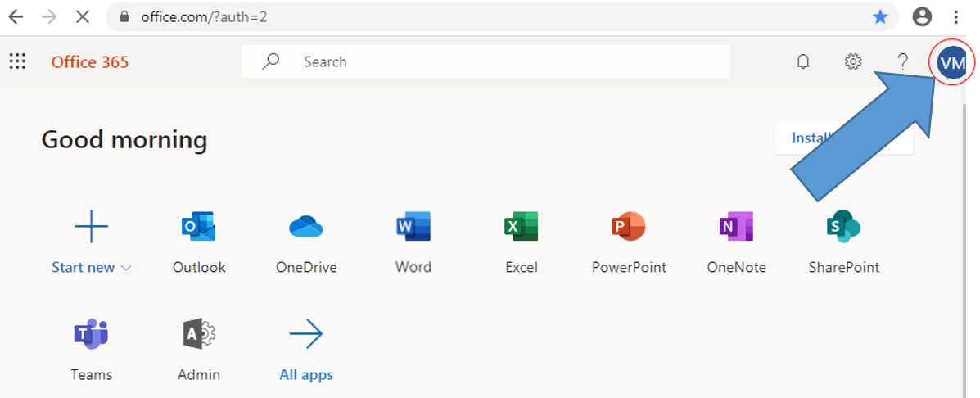Open the Admin center icon
The image size is (980, 398).
point(199,334)
